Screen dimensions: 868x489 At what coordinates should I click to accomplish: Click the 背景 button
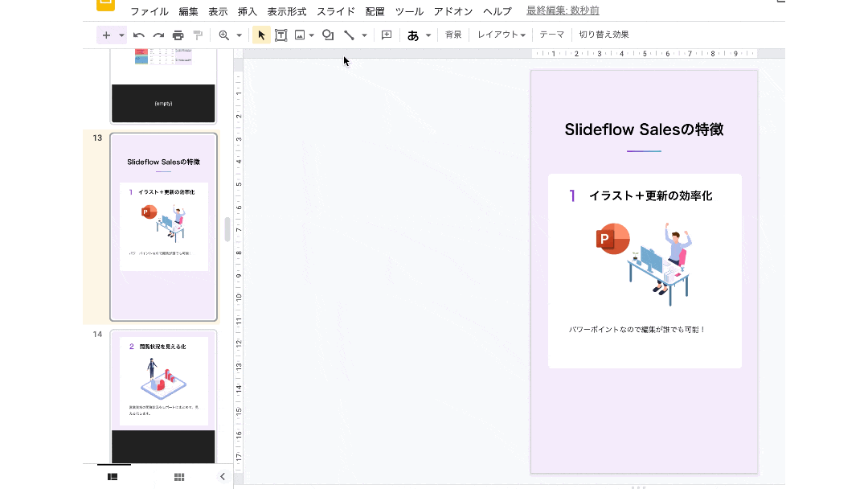click(453, 35)
